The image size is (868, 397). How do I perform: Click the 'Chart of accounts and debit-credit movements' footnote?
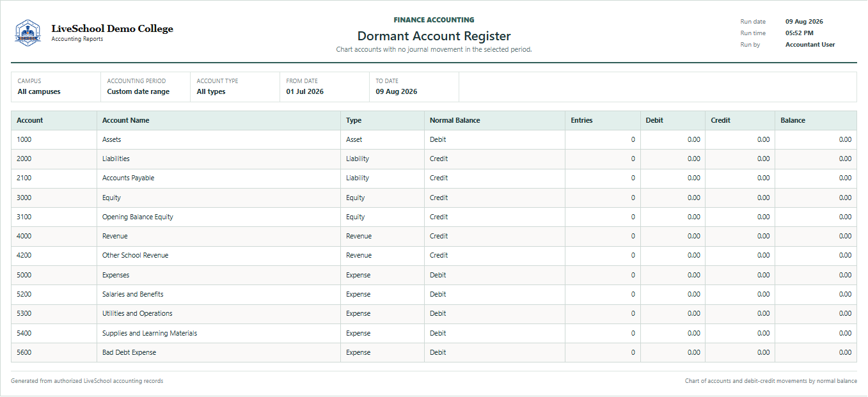[771, 381]
